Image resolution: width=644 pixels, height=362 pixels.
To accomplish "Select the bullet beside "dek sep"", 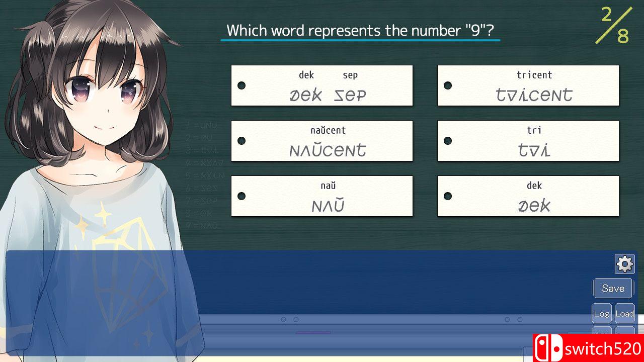I will pyautogui.click(x=242, y=85).
